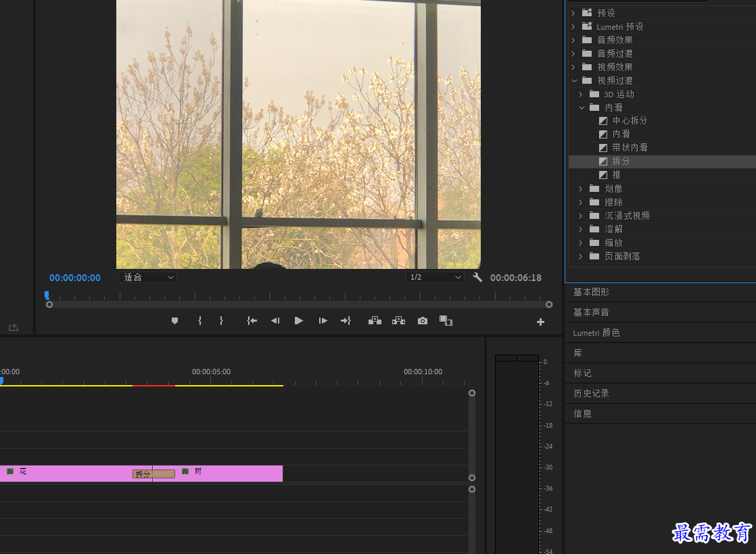Open the comparison view button
Screen dimensions: 756x554
click(x=446, y=321)
